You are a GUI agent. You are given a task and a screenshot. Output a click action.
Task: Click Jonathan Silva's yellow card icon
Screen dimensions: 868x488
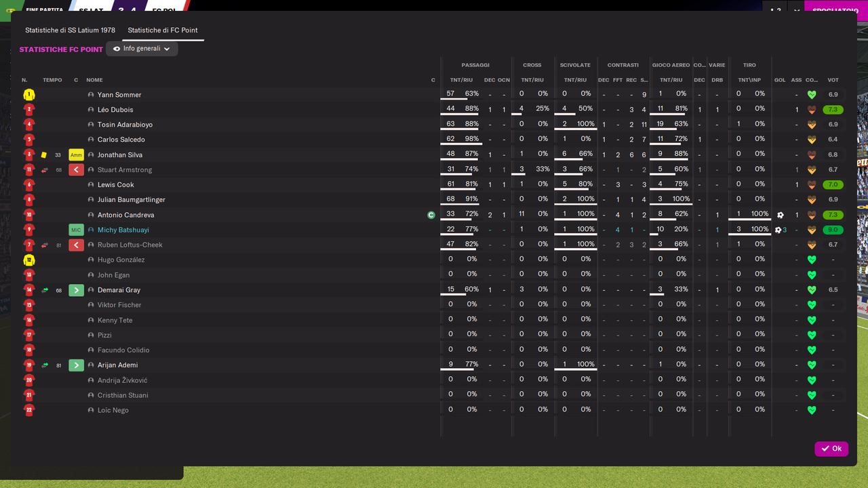[44, 155]
